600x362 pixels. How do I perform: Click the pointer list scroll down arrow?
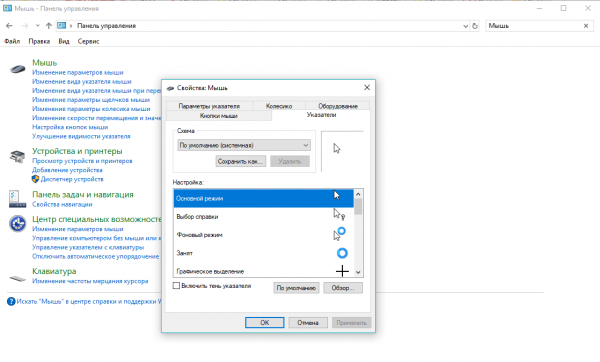pyautogui.click(x=358, y=272)
